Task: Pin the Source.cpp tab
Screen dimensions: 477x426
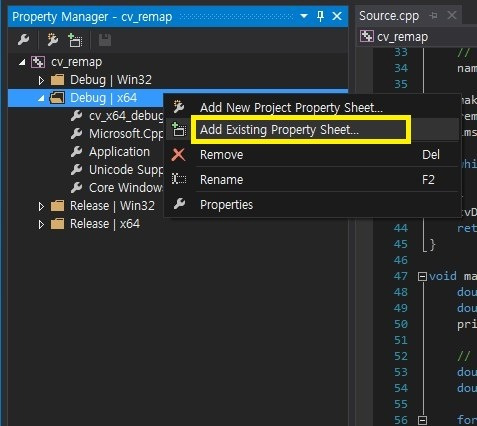Action: (434, 15)
